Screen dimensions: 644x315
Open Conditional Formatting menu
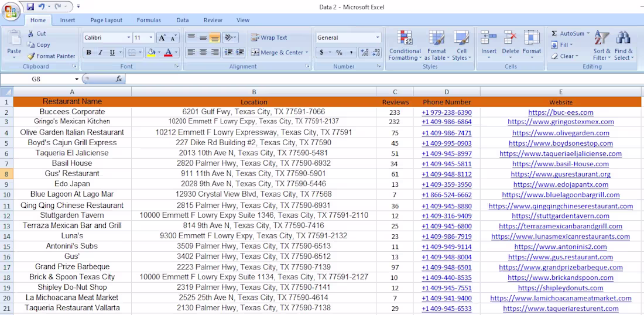(x=405, y=45)
